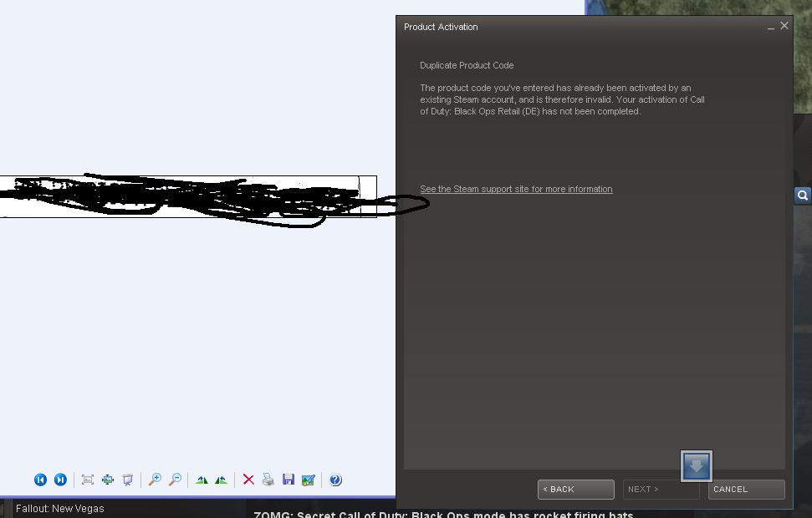Click the Best Fit icon in viewer toolbar
This screenshot has width=812, height=518.
click(x=88, y=480)
